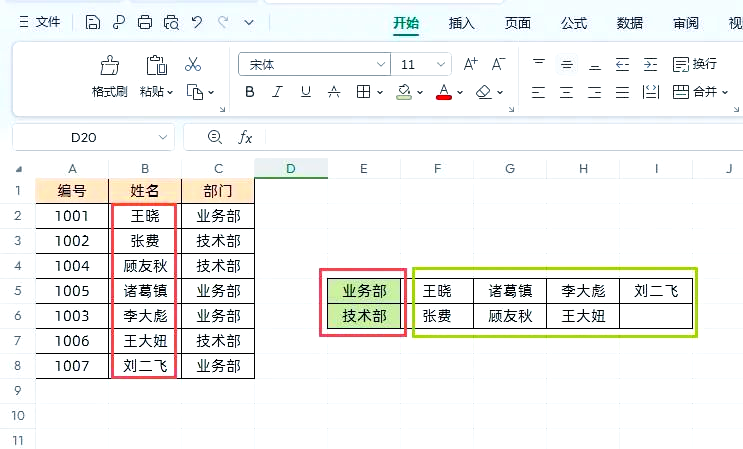Decrease font size with A- icon
Screen dimensions: 743x449
coord(498,64)
